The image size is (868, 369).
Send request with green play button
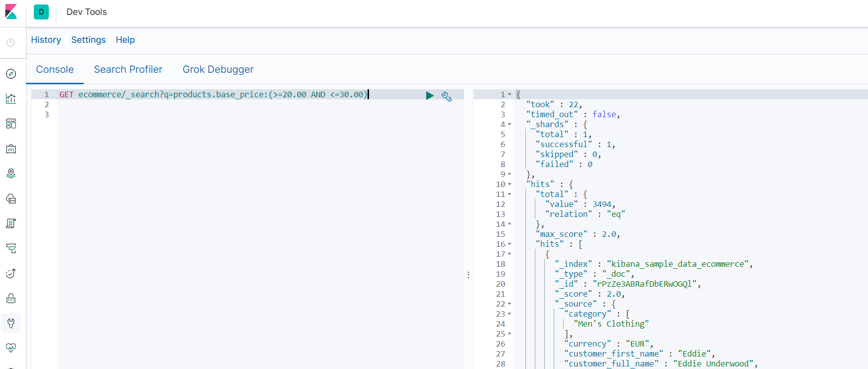(x=430, y=95)
